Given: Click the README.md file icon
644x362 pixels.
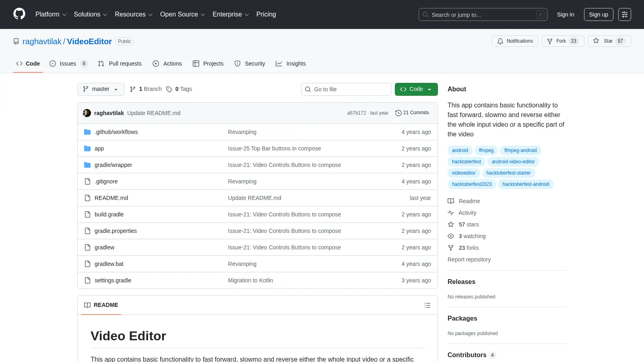Looking at the screenshot, I should click(x=87, y=198).
